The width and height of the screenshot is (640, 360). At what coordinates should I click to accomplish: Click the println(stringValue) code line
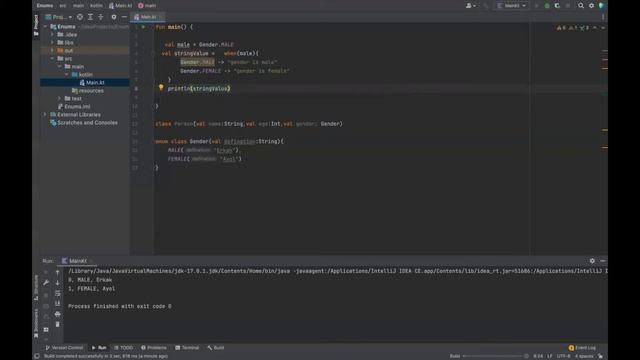pos(199,89)
